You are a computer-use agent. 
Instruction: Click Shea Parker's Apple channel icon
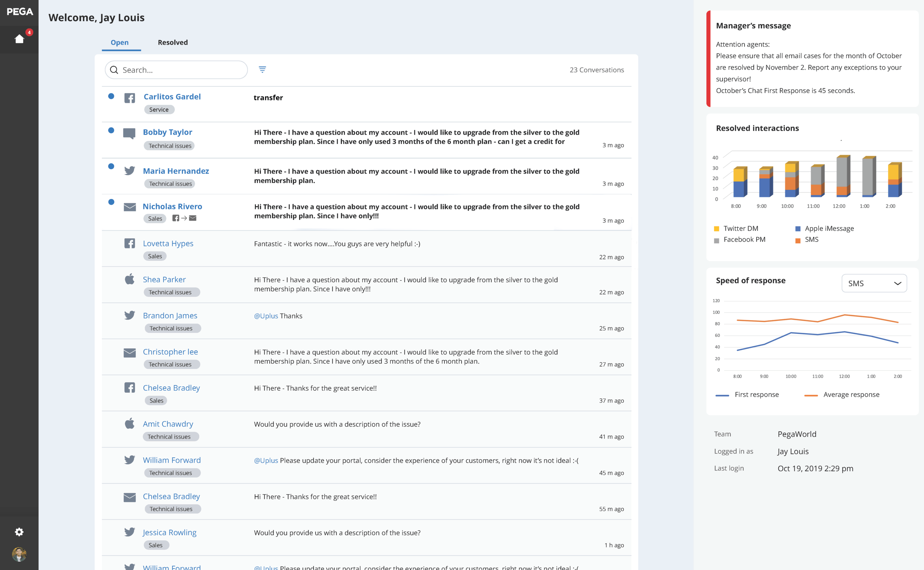[130, 279]
